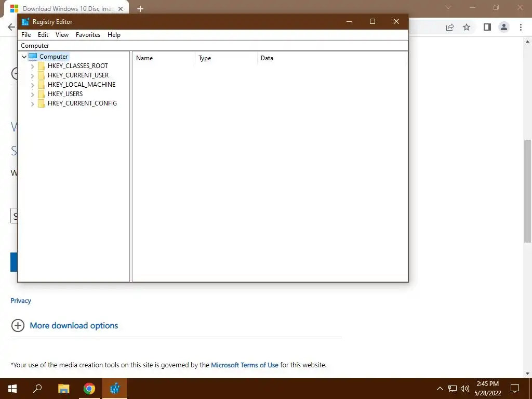Open the Help menu in Registry Editor
The image size is (532, 399).
click(x=114, y=35)
